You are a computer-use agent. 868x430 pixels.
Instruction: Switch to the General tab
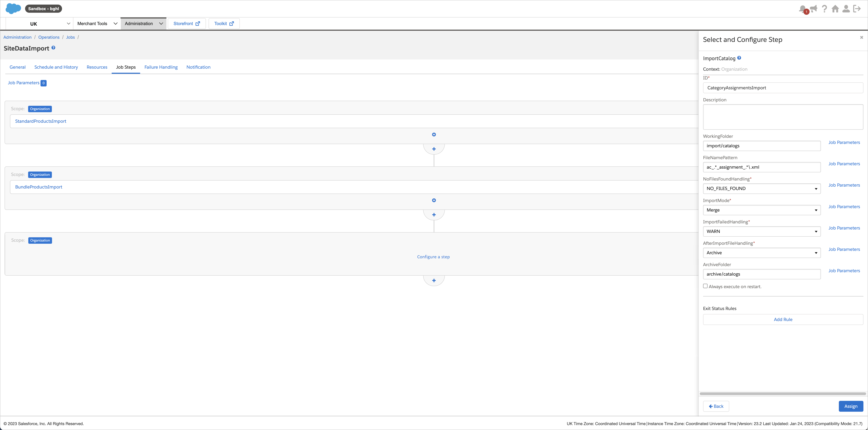click(17, 67)
